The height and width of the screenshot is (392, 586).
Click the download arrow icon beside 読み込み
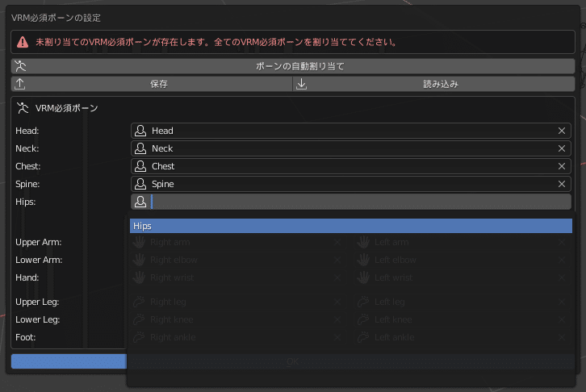[301, 84]
